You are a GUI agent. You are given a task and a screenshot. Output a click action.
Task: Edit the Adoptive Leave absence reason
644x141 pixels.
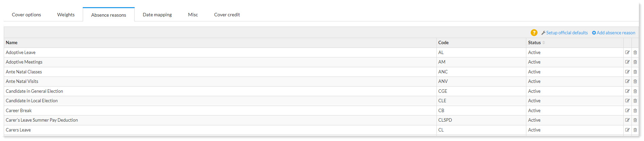click(627, 52)
